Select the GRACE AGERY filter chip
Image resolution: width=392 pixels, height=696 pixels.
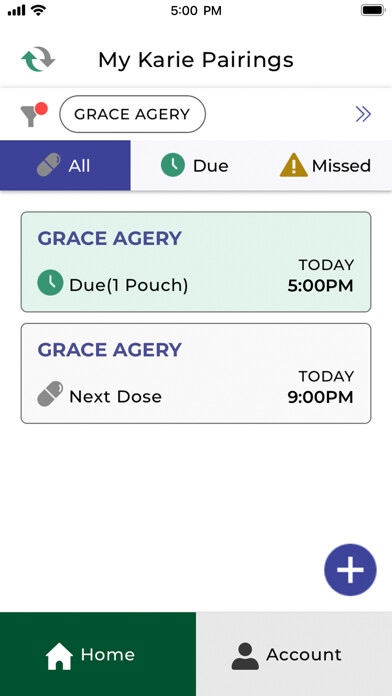pyautogui.click(x=132, y=114)
